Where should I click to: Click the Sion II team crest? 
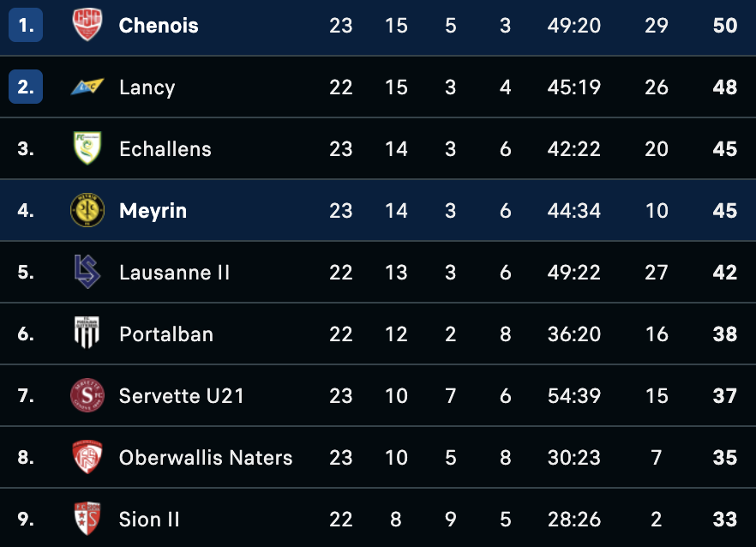87,519
